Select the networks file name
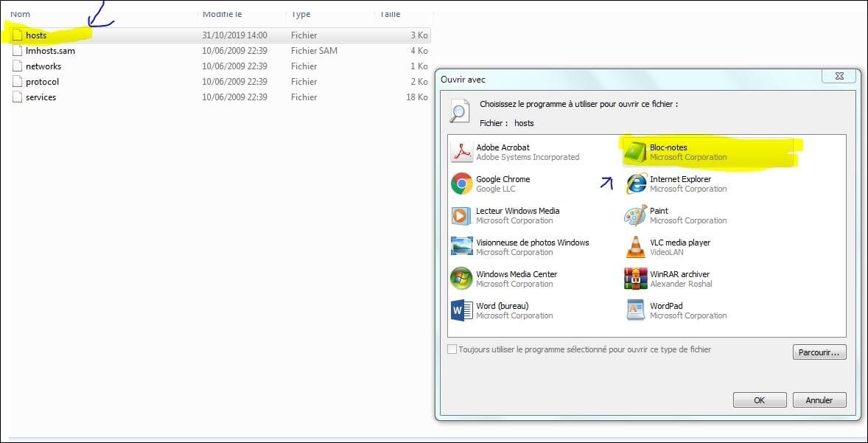This screenshot has height=443, width=868. [x=43, y=66]
